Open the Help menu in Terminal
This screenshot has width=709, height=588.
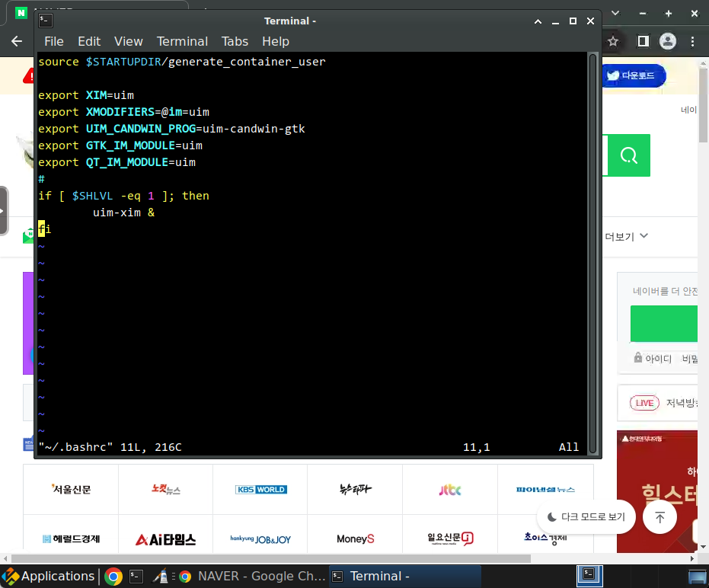pyautogui.click(x=276, y=41)
